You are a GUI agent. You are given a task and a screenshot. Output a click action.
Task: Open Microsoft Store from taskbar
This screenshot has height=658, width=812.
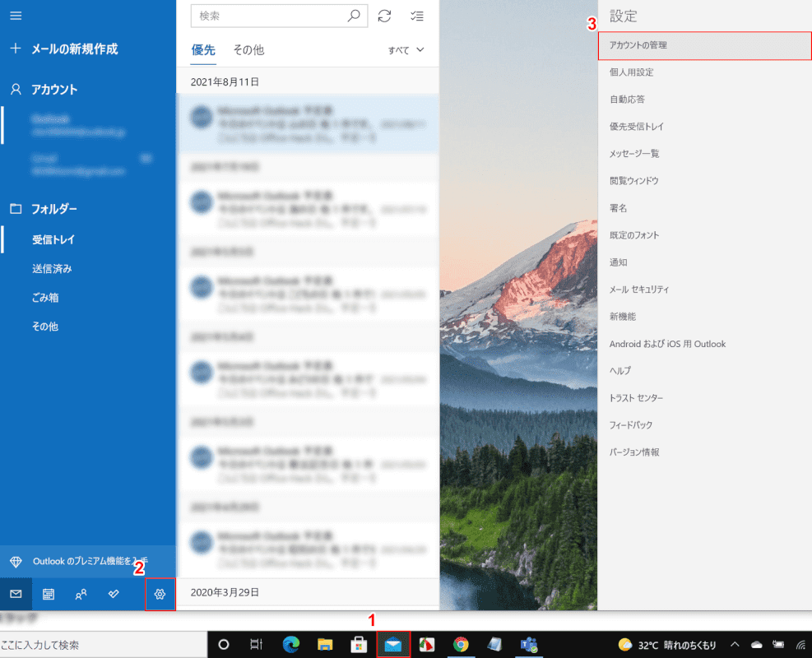coord(359,645)
